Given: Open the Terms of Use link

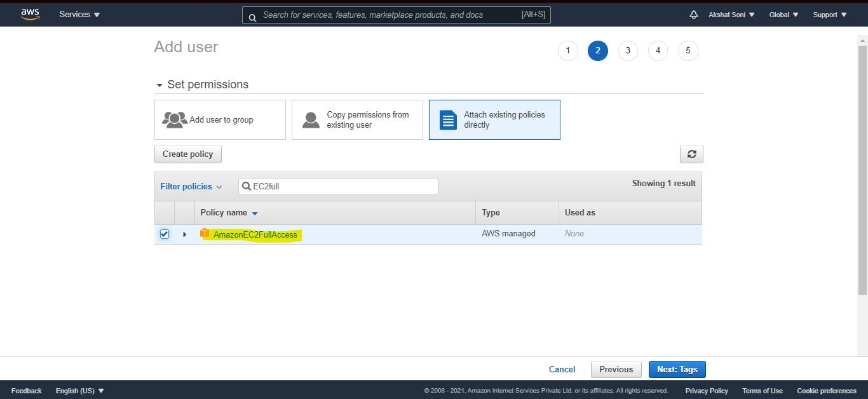Looking at the screenshot, I should [763, 391].
